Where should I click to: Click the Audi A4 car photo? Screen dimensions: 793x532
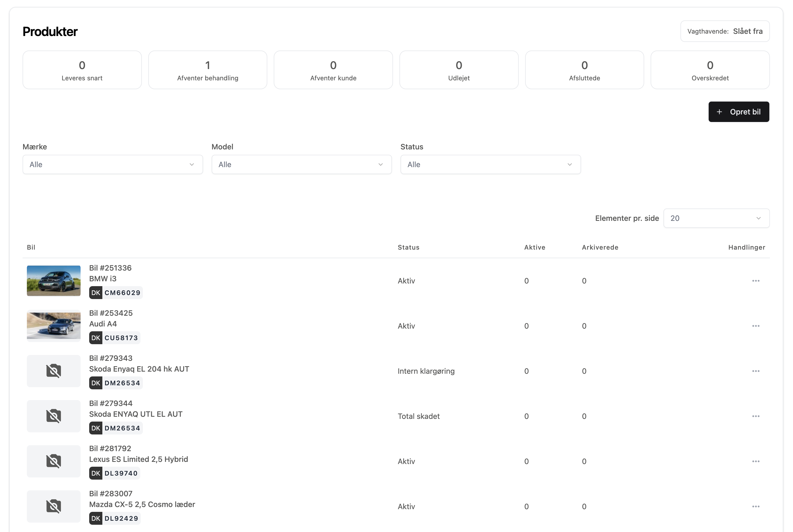click(x=53, y=326)
